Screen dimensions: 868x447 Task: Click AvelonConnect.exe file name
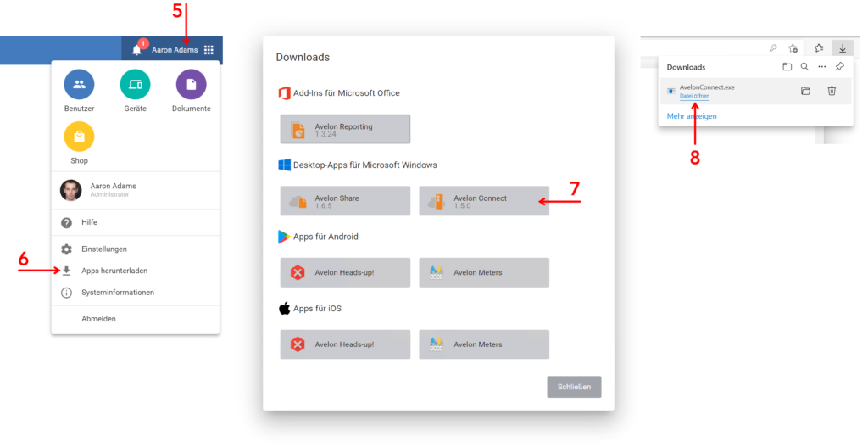click(707, 87)
